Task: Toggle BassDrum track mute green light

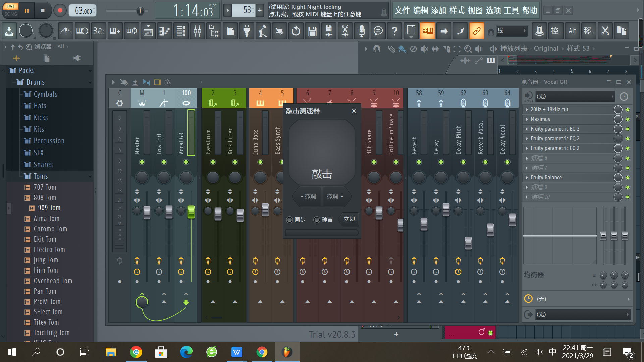Action: [213, 162]
